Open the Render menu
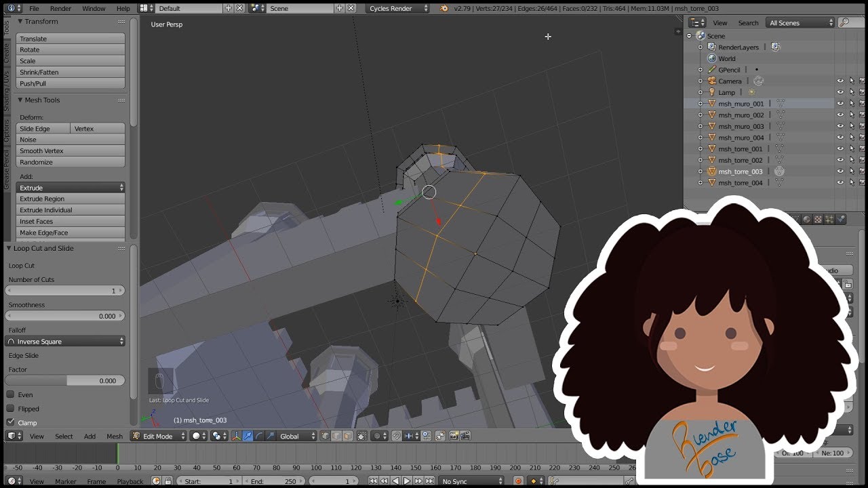868x488 pixels. pos(60,8)
